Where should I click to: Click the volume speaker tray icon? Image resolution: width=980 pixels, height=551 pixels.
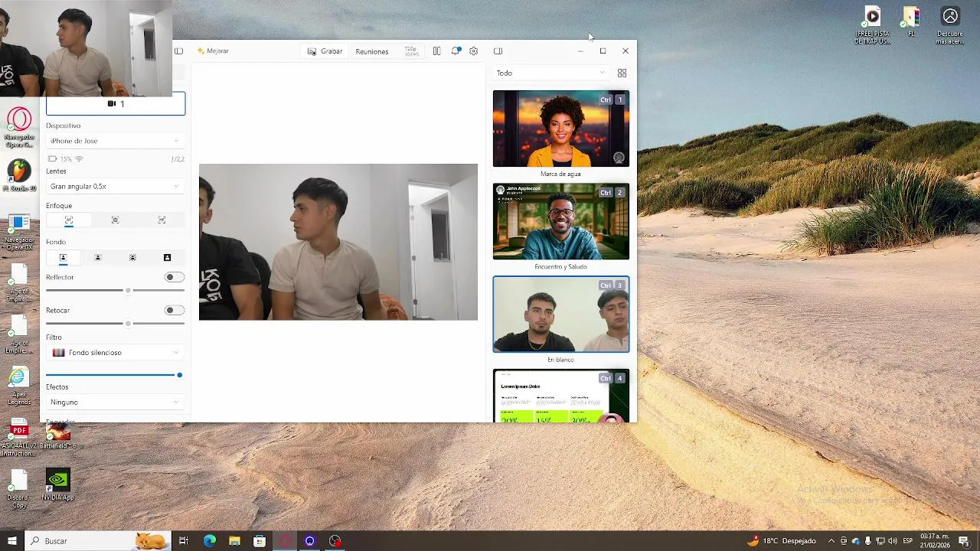point(893,541)
